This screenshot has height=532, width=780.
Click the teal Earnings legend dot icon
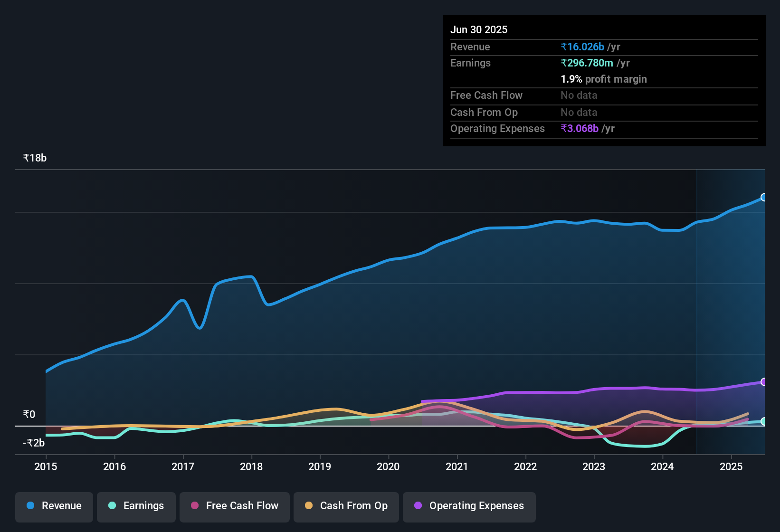point(112,506)
